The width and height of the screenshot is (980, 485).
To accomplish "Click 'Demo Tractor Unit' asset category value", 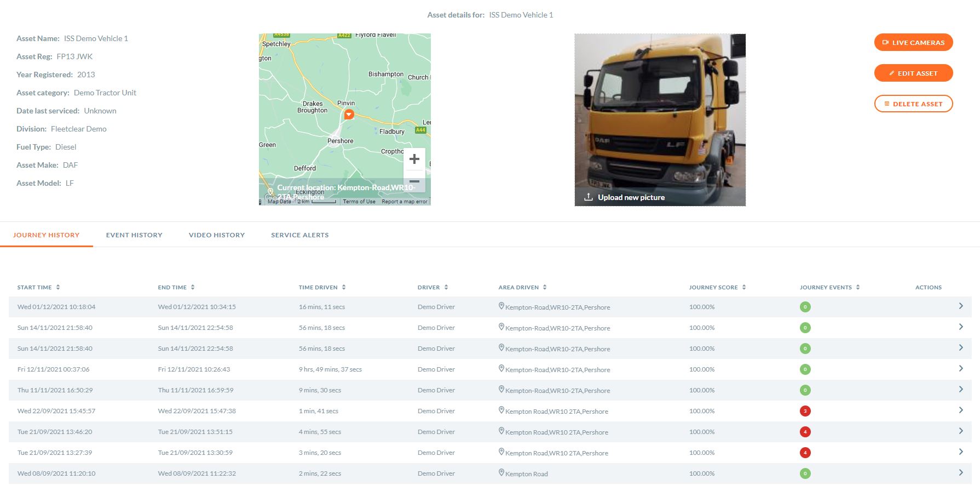I will [x=105, y=93].
